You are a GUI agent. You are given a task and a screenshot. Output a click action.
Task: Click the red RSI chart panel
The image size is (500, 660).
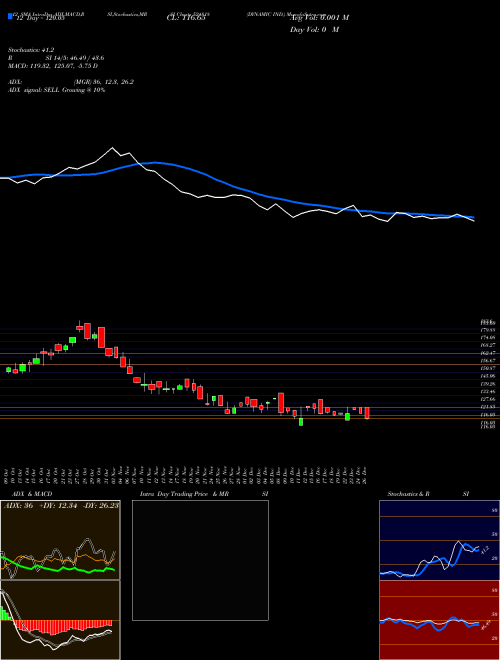click(x=439, y=620)
